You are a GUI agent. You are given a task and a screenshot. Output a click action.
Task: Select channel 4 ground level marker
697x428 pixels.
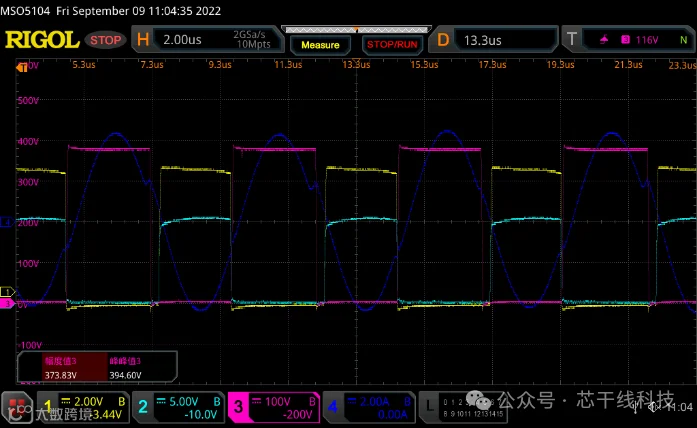pyautogui.click(x=6, y=221)
